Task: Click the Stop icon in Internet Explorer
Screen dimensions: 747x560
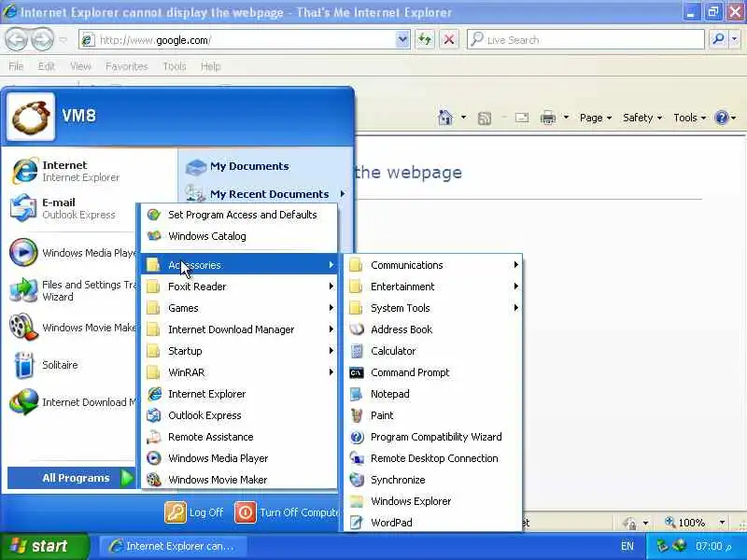Action: pos(448,40)
